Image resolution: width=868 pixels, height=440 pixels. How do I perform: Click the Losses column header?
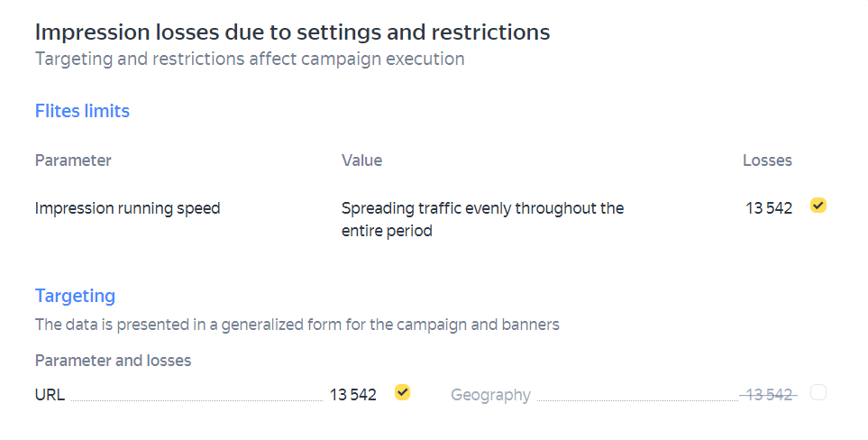[x=767, y=160]
